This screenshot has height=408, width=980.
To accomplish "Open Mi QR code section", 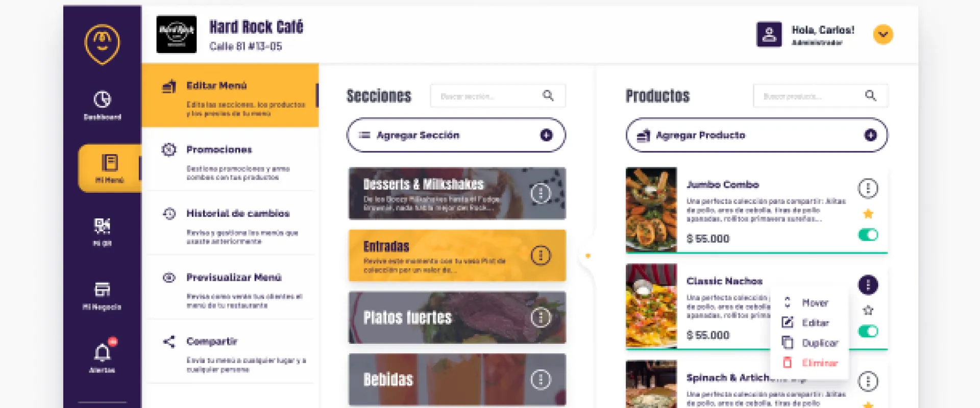I will (x=102, y=231).
